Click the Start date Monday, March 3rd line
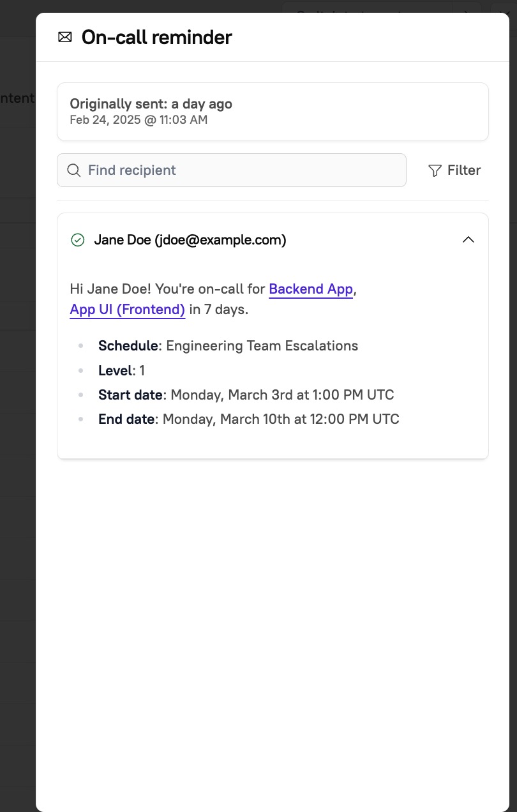This screenshot has width=517, height=812. [x=246, y=395]
